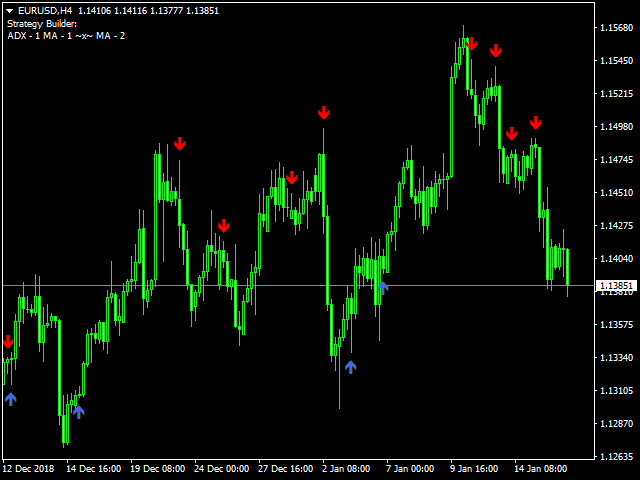Click the current price tag 1.13851
The height and width of the screenshot is (480, 640).
(x=616, y=285)
